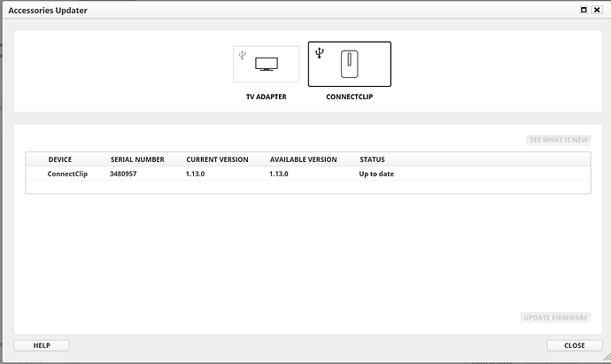The height and width of the screenshot is (364, 611).
Task: Click the TV ADAPTER label
Action: pyautogui.click(x=267, y=97)
